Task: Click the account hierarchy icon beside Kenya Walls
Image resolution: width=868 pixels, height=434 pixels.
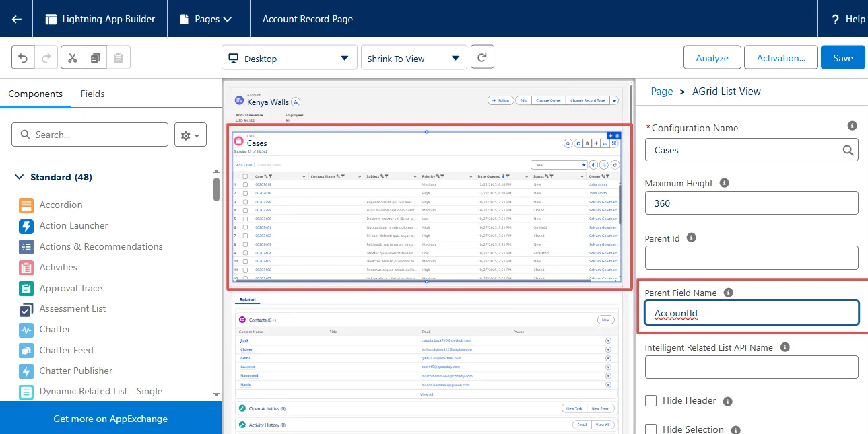Action: click(x=296, y=102)
